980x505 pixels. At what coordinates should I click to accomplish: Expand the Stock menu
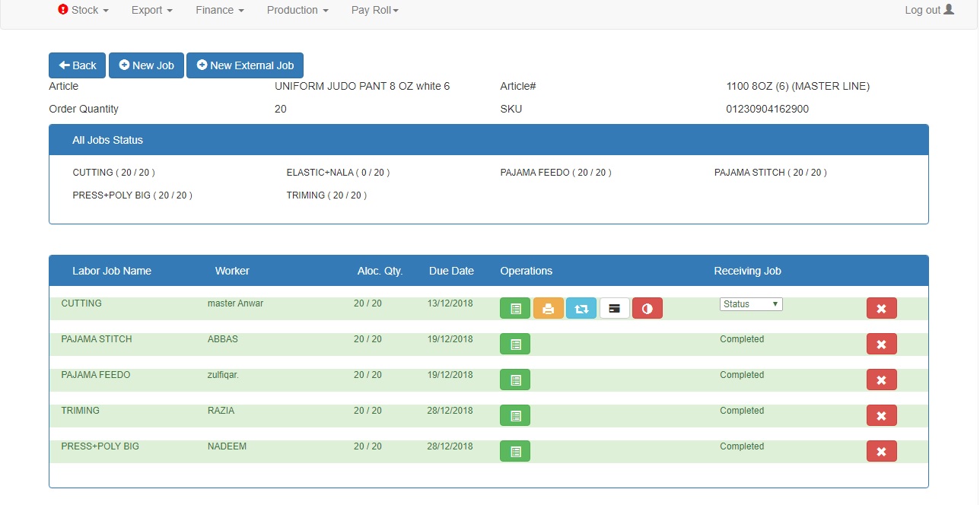tap(84, 10)
